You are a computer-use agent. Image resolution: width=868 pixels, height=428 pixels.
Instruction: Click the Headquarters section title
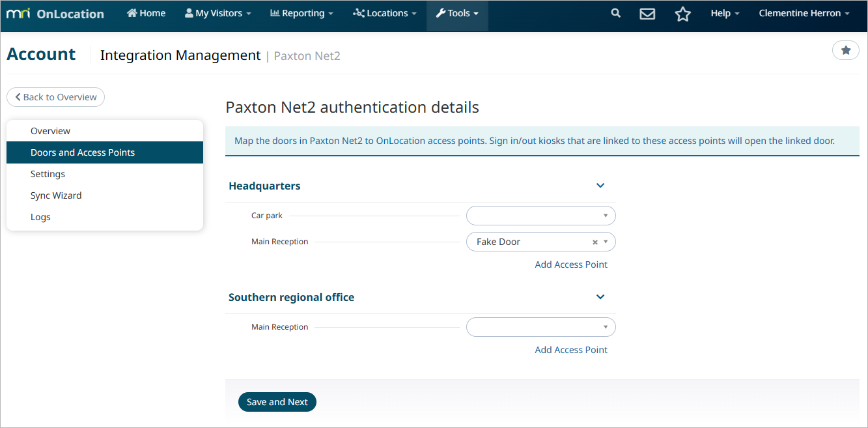(x=264, y=186)
